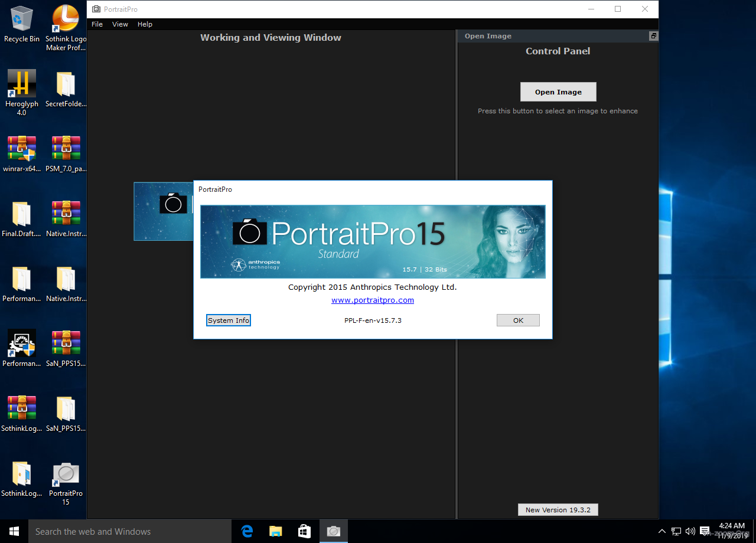The height and width of the screenshot is (543, 756).
Task: Select the Performan shortcut icon with gauge
Action: (22, 349)
